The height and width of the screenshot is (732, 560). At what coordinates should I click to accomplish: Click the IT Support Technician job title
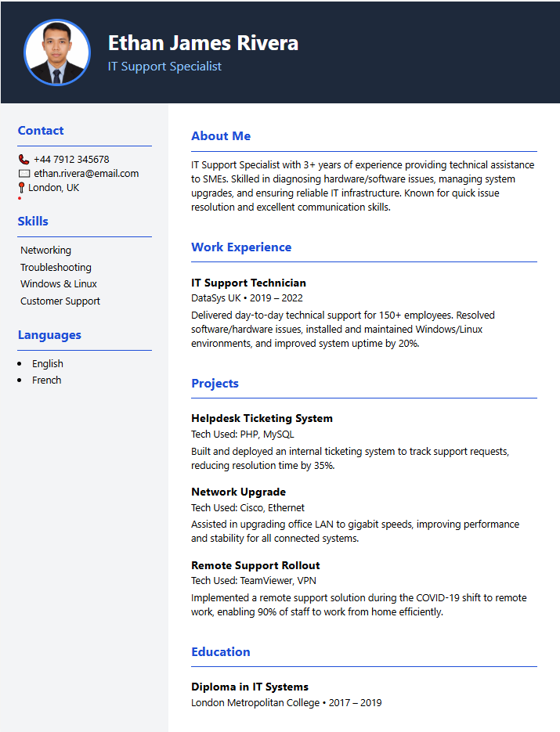pyautogui.click(x=248, y=283)
